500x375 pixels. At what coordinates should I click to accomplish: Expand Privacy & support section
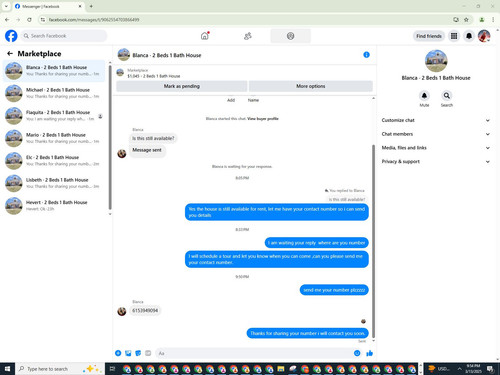[x=436, y=161]
